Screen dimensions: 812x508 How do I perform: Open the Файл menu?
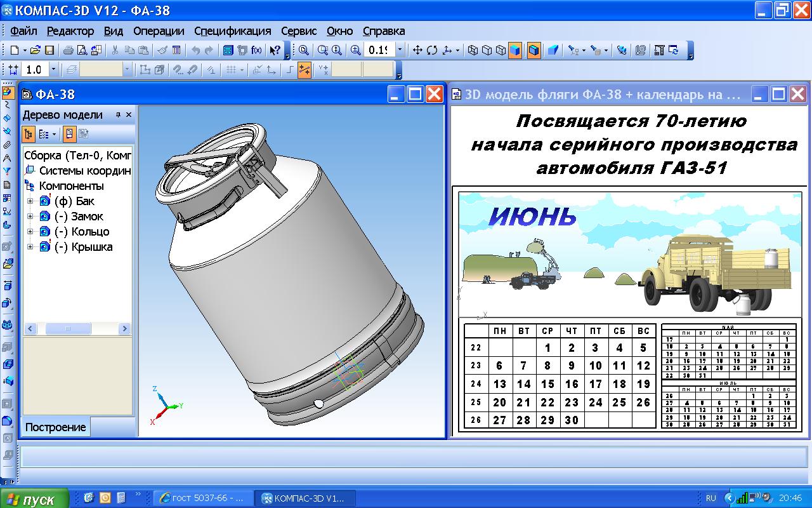point(23,30)
